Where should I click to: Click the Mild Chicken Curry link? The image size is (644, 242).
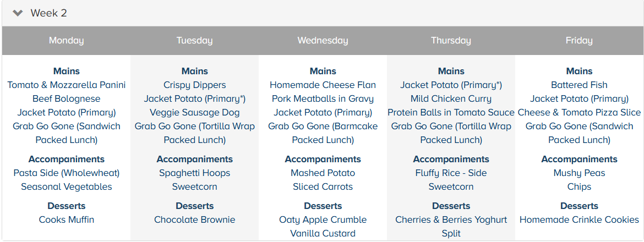point(451,99)
